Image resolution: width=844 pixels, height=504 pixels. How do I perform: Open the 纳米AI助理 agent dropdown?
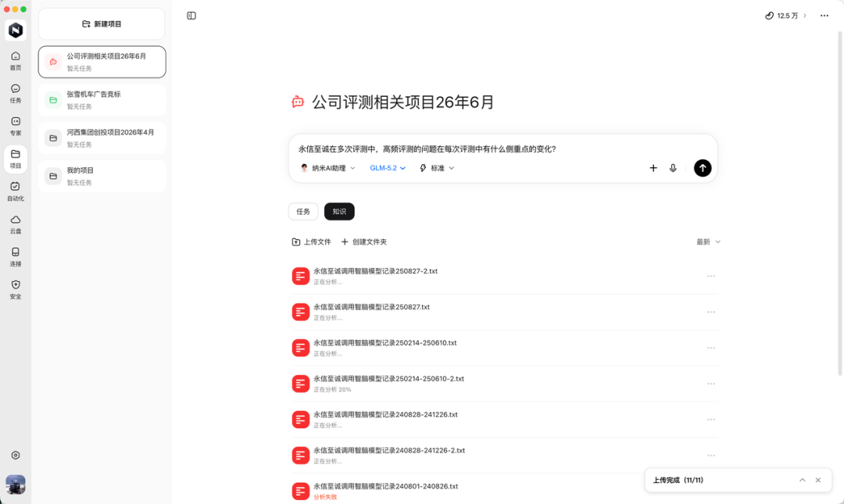point(327,168)
